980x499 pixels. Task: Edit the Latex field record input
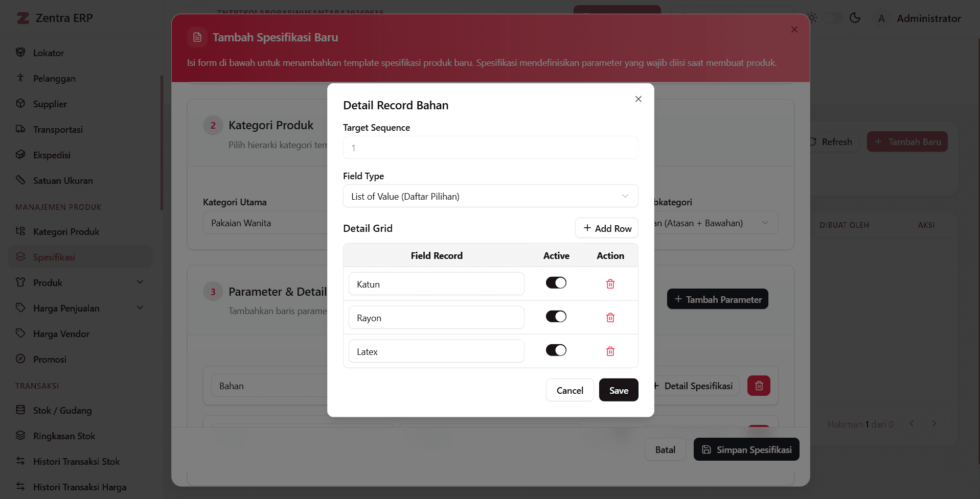coord(436,351)
